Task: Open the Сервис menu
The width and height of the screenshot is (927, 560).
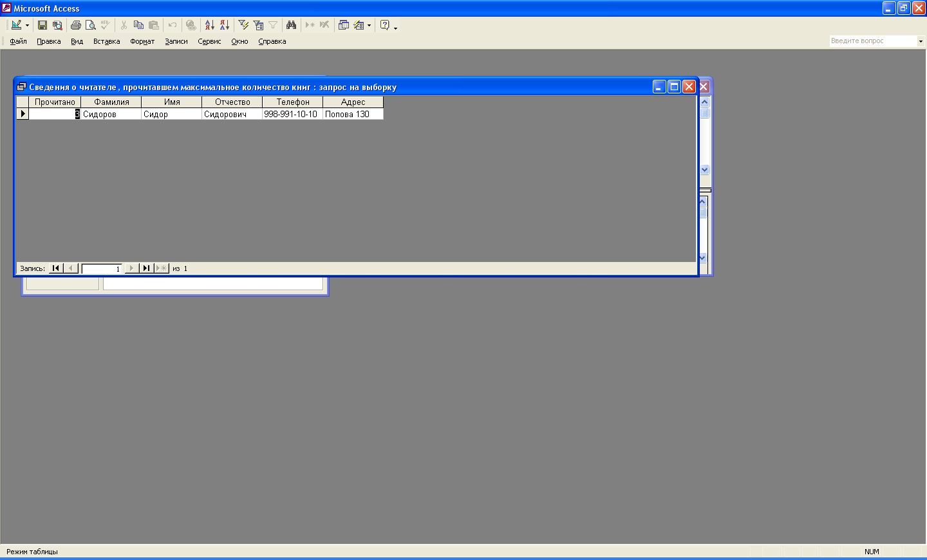Action: (209, 41)
